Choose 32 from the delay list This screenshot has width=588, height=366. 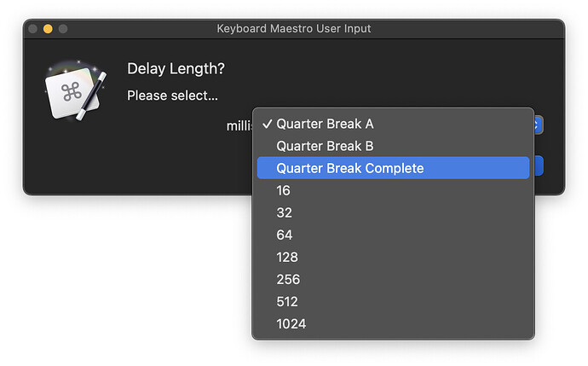[x=285, y=212]
